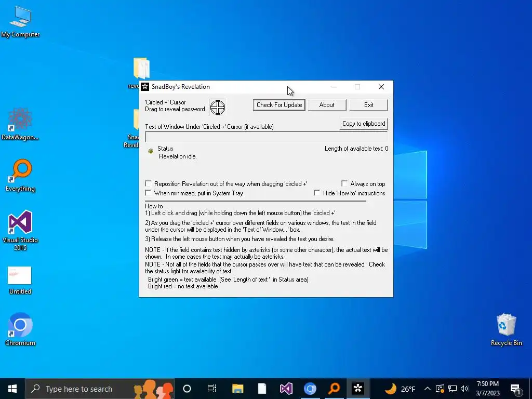Click the Exit button
Screen dimensions: 532x399
(x=368, y=105)
